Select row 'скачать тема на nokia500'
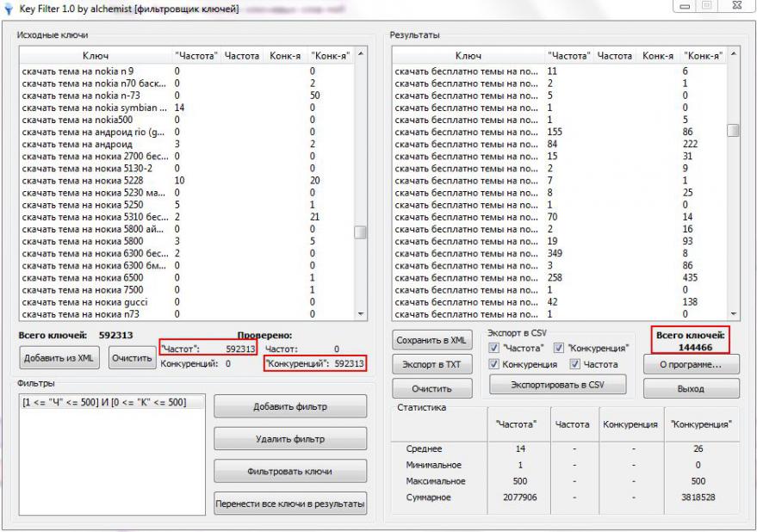 187,120
